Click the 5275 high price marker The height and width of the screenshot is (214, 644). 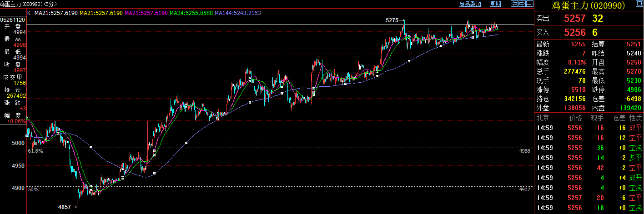point(392,20)
